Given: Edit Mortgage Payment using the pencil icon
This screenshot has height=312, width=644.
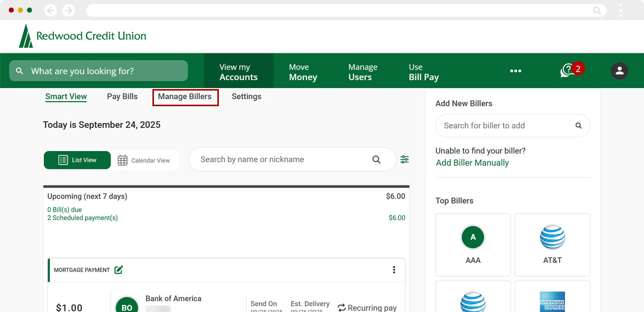Looking at the screenshot, I should click(118, 270).
